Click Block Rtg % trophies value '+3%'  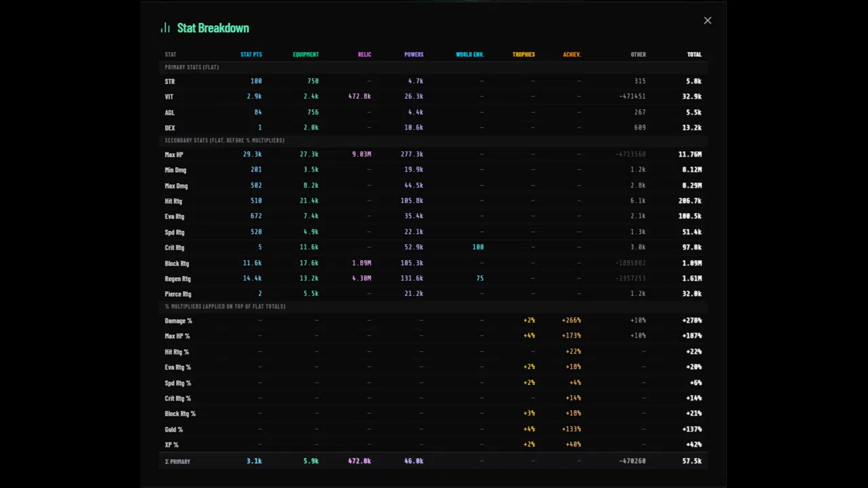click(529, 413)
